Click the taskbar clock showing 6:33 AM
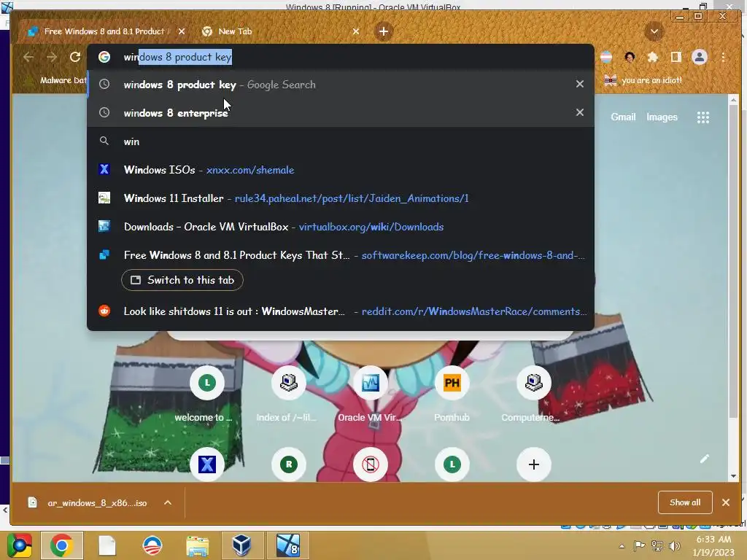 click(713, 545)
